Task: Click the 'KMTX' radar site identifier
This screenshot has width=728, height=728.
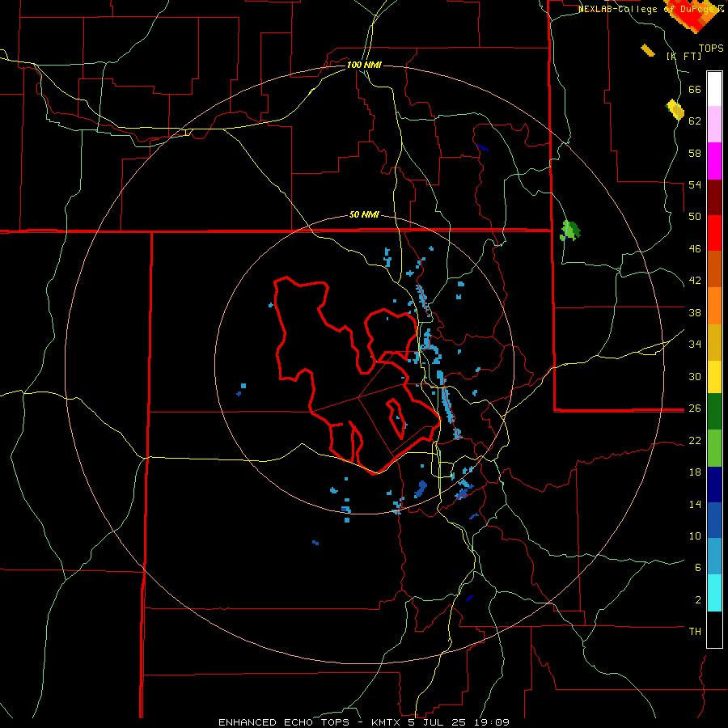Action: pyautogui.click(x=385, y=722)
